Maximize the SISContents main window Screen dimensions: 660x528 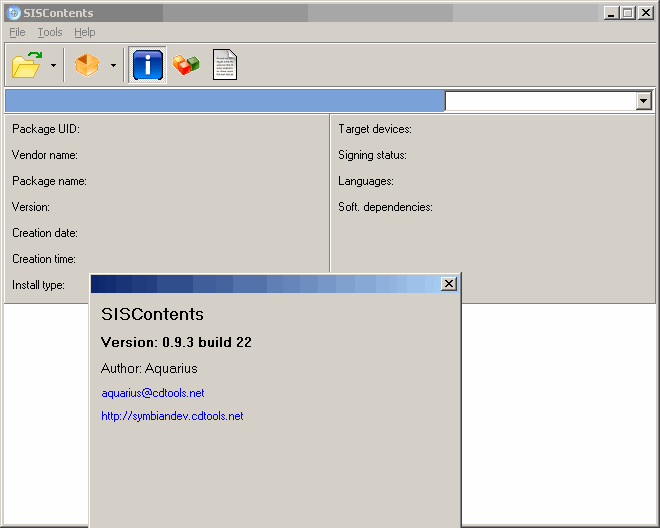[x=627, y=13]
